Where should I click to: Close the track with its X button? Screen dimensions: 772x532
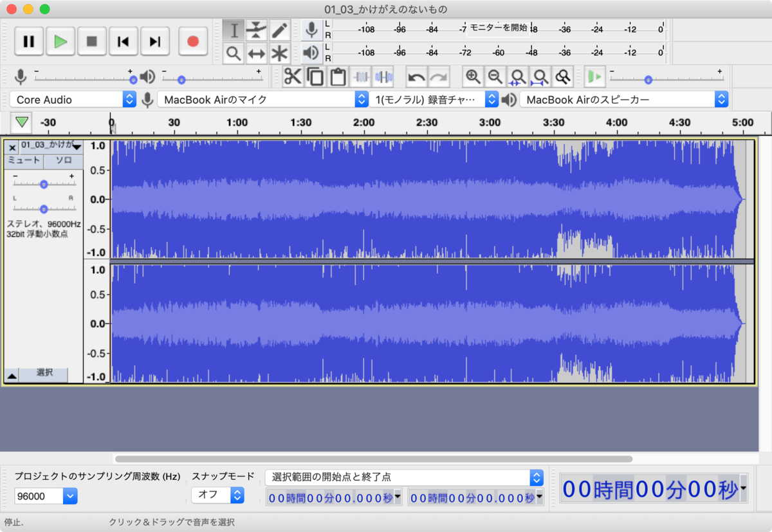[12, 147]
